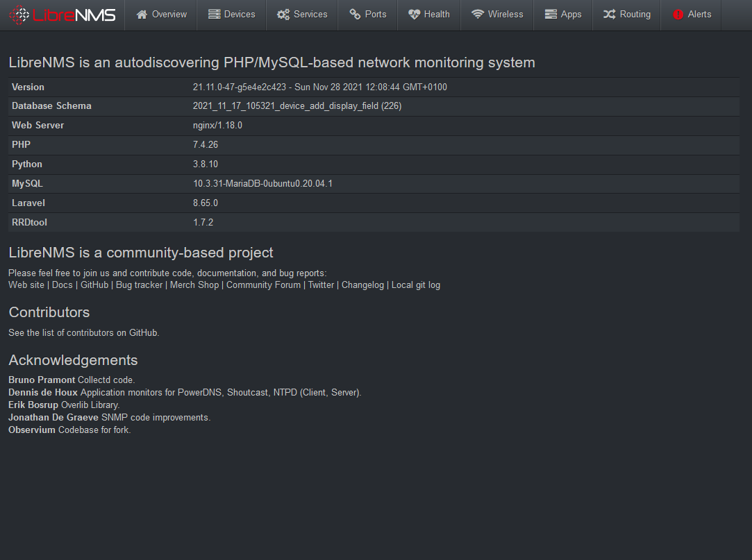Screen dimensions: 752x560
Task: Click the Services gears icon
Action: tap(283, 15)
